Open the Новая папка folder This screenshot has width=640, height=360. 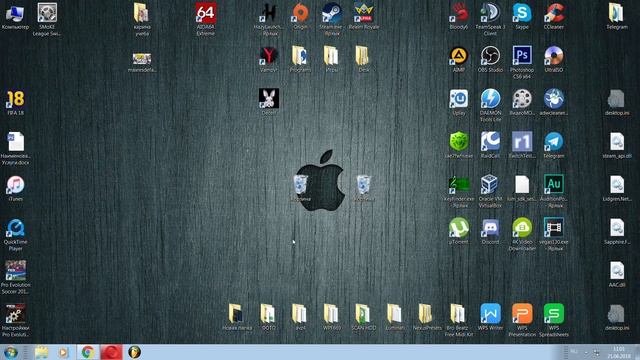(x=237, y=314)
